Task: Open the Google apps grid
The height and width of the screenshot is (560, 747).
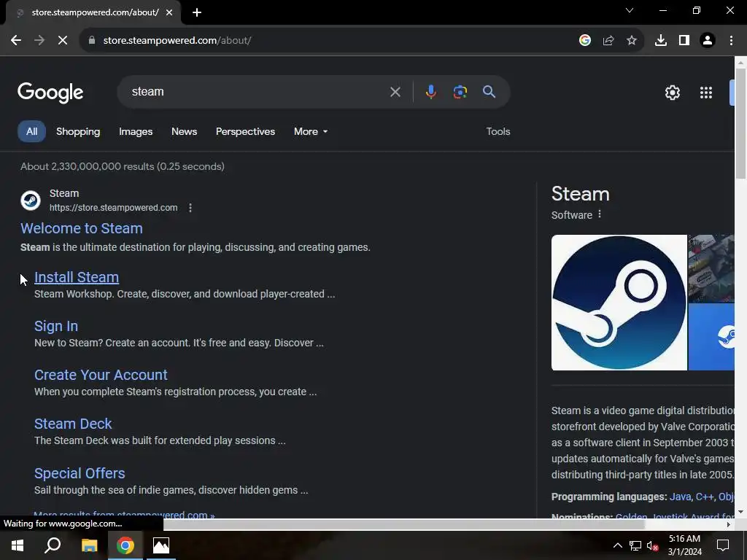Action: coord(706,93)
